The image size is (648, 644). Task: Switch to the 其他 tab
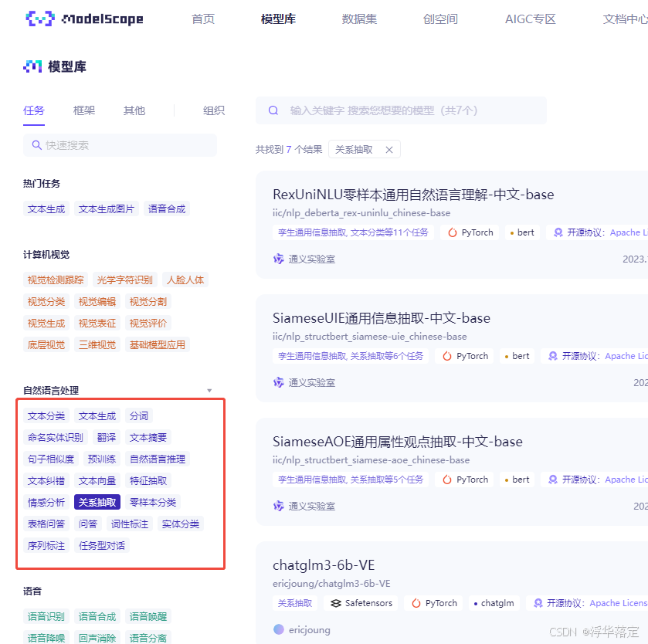134,110
